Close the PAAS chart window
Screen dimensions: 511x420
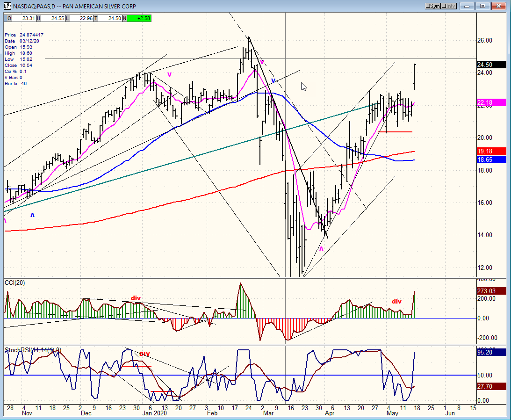(499, 6)
